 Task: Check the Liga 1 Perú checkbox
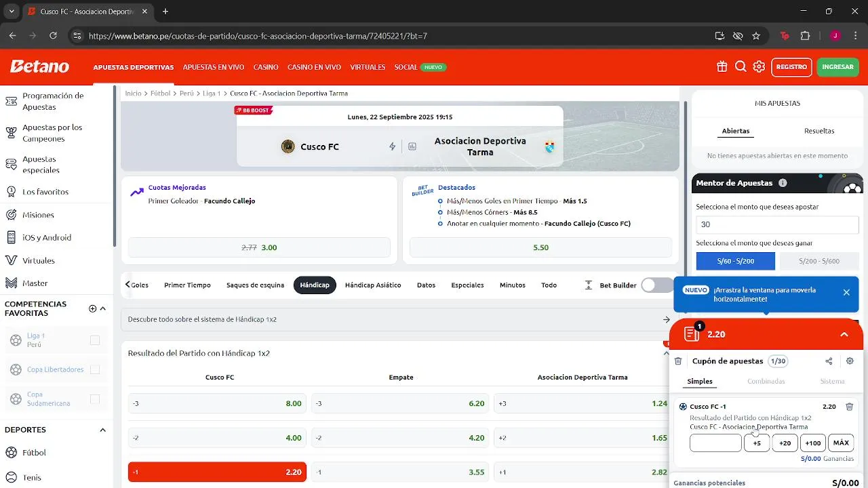pos(95,340)
